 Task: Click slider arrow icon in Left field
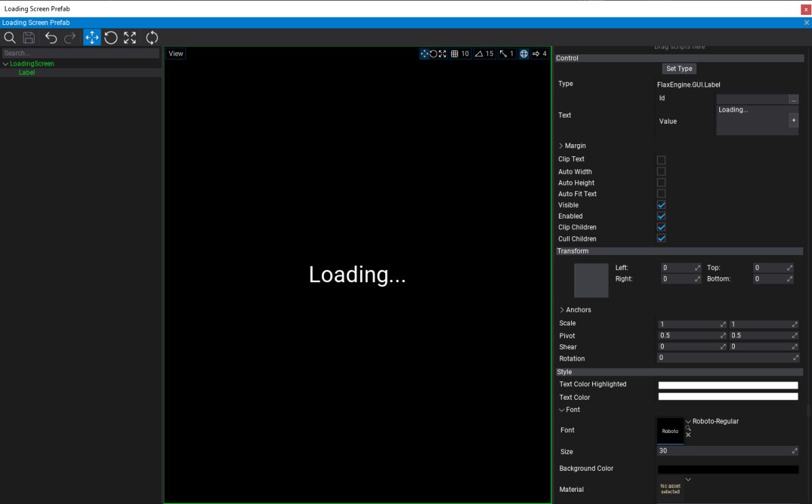tap(698, 268)
